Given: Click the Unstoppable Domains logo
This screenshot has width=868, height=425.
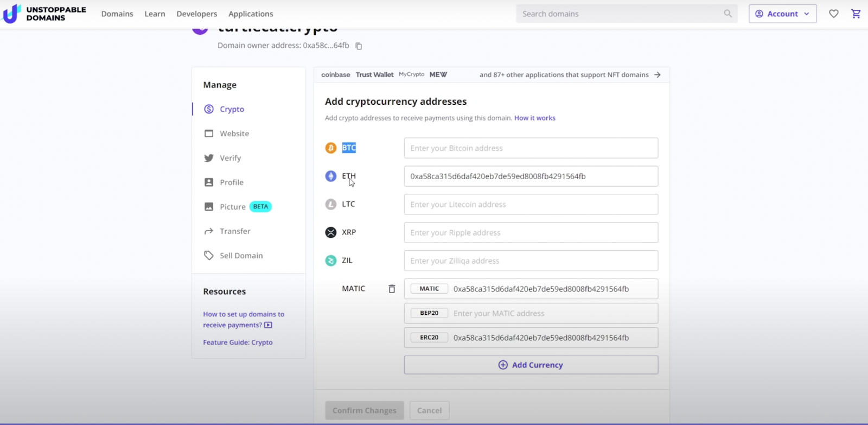Looking at the screenshot, I should click(44, 14).
